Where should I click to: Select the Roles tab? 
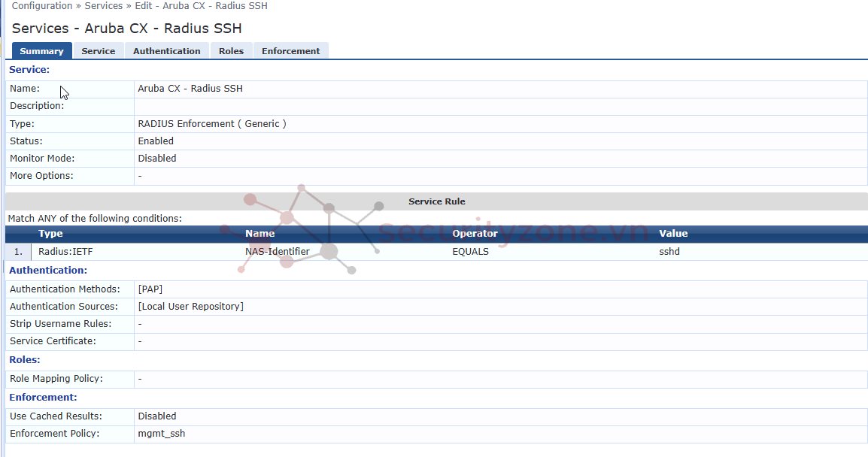point(231,51)
